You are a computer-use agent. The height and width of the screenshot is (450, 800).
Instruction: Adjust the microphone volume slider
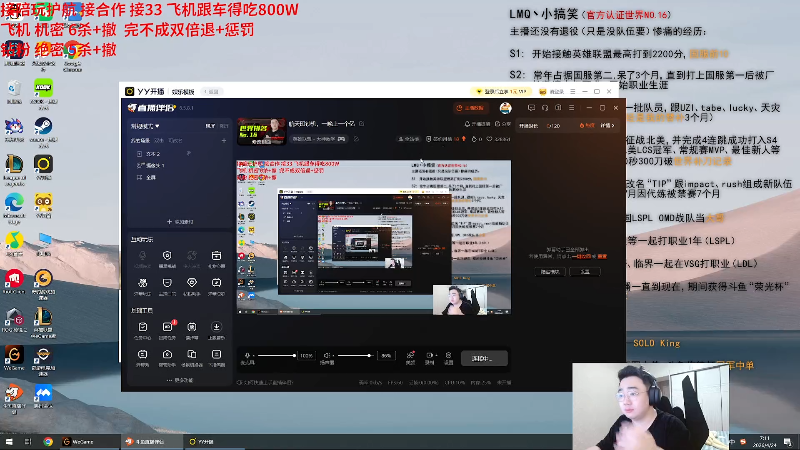coord(277,356)
